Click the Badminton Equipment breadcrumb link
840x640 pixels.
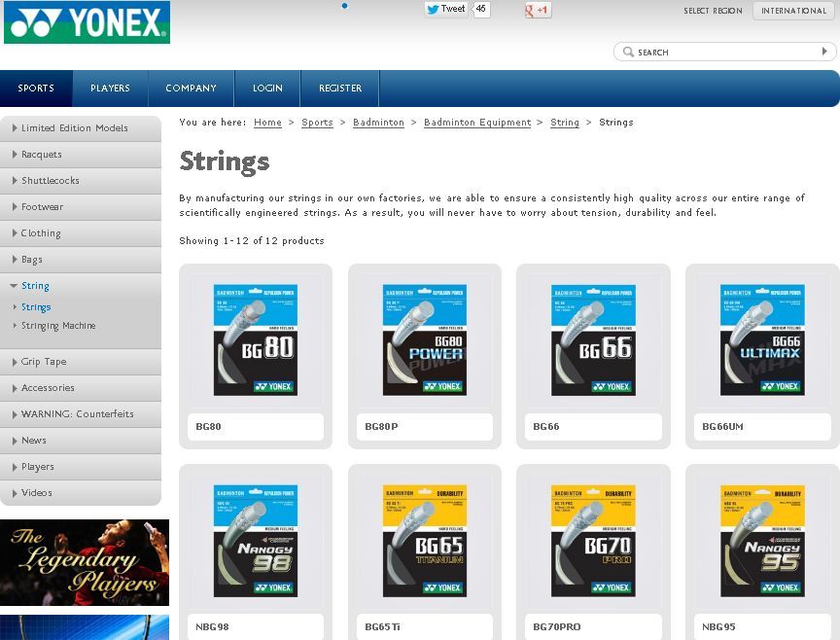click(477, 123)
